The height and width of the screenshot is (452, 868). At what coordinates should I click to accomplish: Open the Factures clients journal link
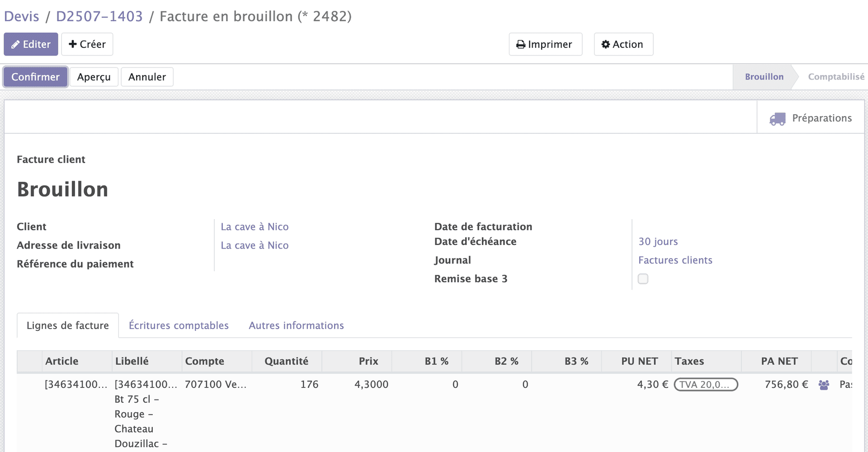pos(675,260)
